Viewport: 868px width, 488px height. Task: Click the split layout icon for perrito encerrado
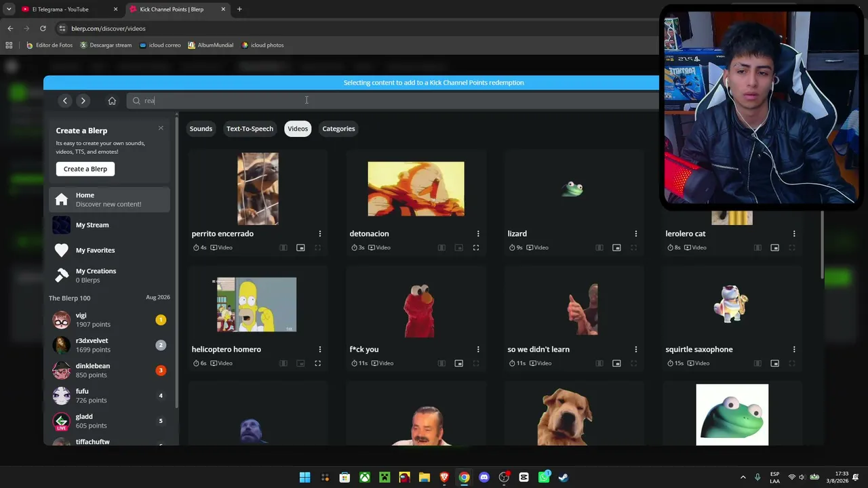click(x=283, y=248)
